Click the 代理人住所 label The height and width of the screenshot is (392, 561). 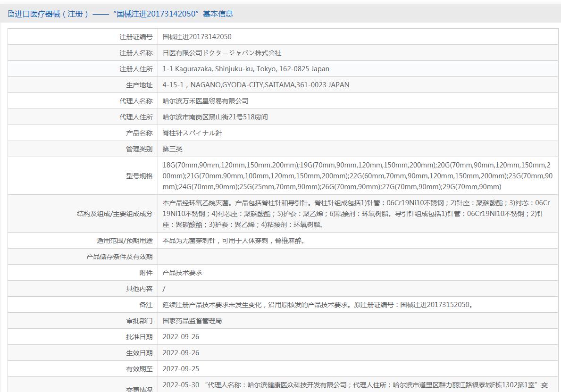136,117
